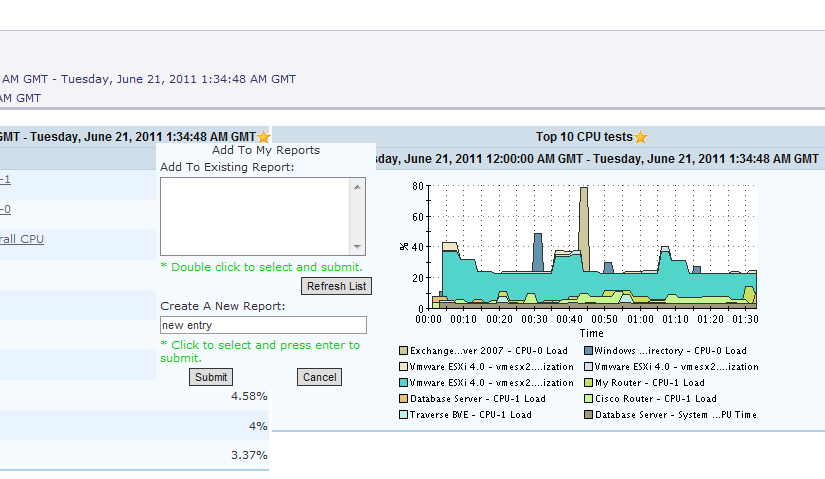Select the Traverse BVE CPU-1 Load legend swatch

[x=403, y=414]
